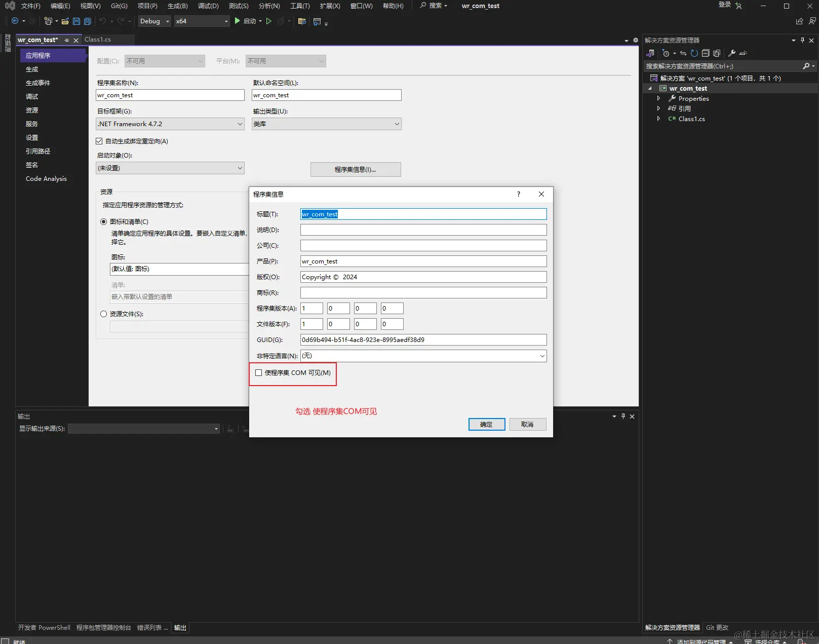This screenshot has width=819, height=644.
Task: Click the Undo arrow icon
Action: click(103, 21)
